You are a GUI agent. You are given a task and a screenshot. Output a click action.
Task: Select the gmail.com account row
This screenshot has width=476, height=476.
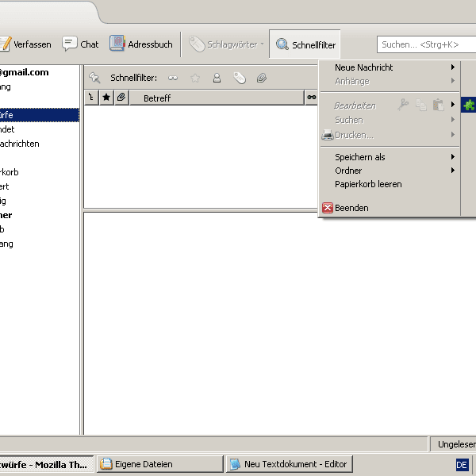pos(40,72)
